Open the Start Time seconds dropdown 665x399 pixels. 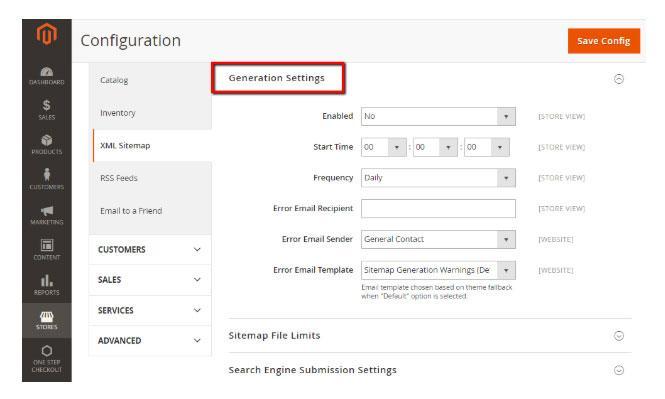tap(487, 147)
